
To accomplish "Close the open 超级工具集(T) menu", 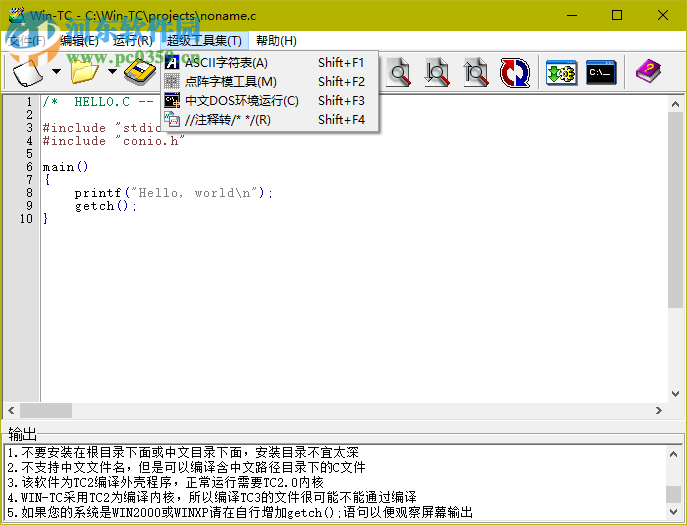I will point(204,41).
